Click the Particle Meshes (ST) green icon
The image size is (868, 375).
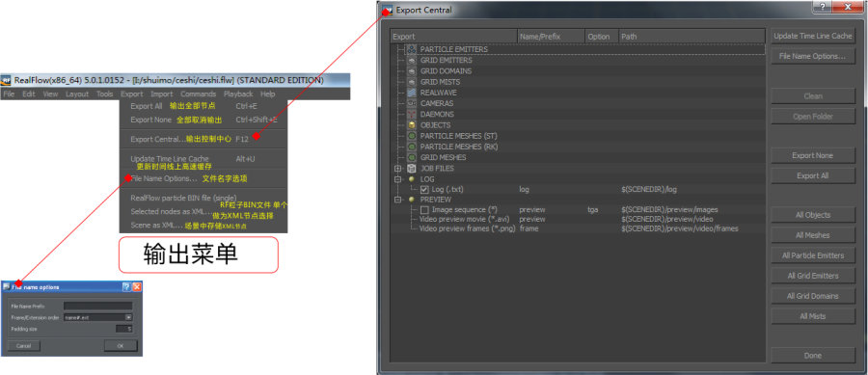pyautogui.click(x=411, y=136)
